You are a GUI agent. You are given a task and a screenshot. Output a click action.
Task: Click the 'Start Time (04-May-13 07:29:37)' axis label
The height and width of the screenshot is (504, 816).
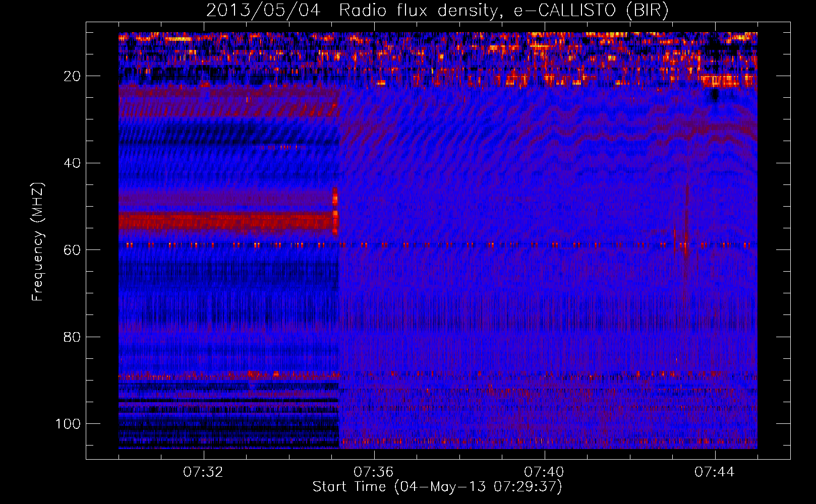(x=437, y=487)
